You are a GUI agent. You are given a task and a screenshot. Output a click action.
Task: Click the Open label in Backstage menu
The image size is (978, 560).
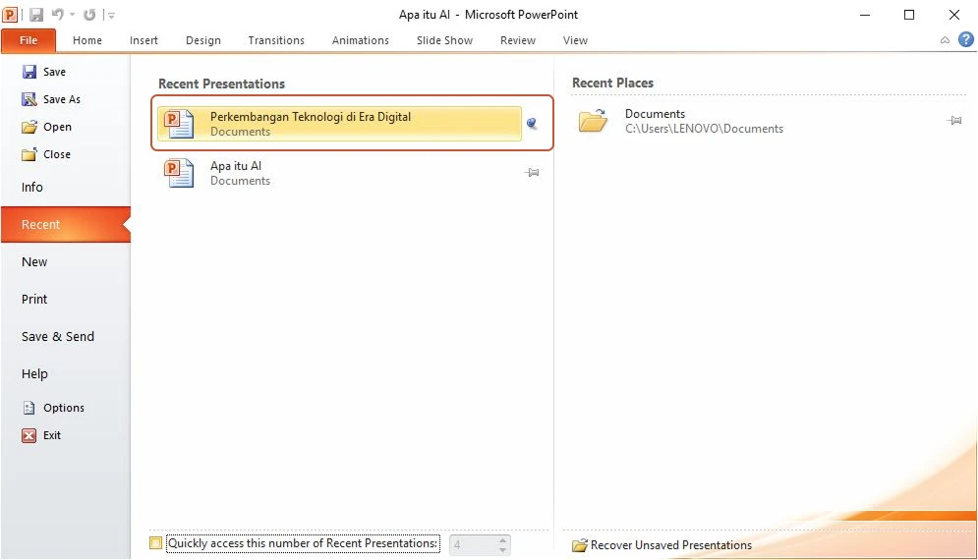[x=57, y=127]
